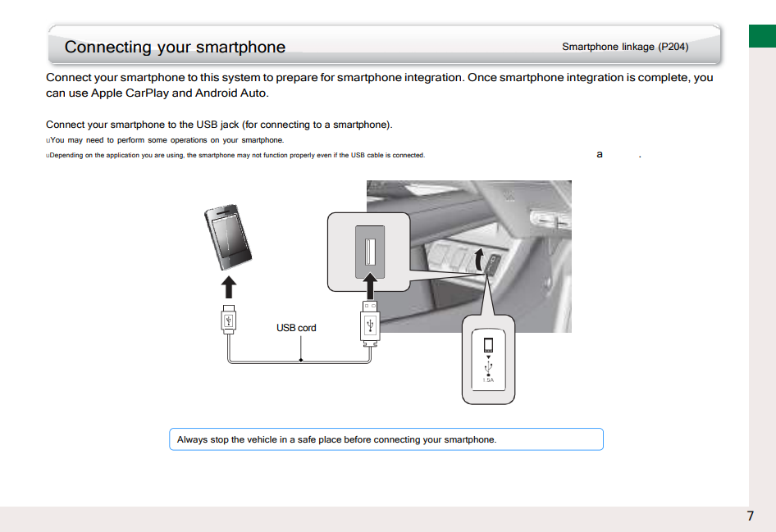Click page number 7 in the footer
Viewport: 776px width, 532px height.
point(750,516)
